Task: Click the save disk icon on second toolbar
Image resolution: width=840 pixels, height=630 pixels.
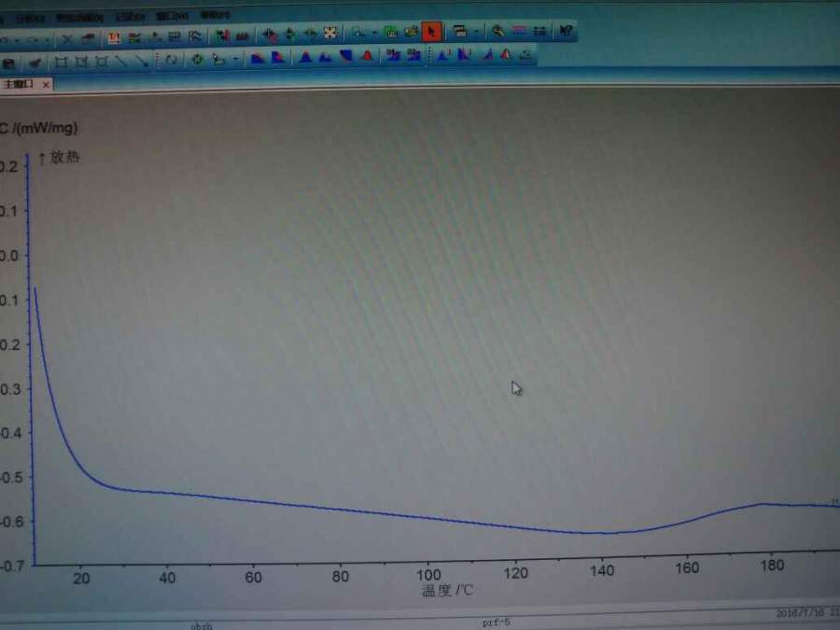Action: 8,63
